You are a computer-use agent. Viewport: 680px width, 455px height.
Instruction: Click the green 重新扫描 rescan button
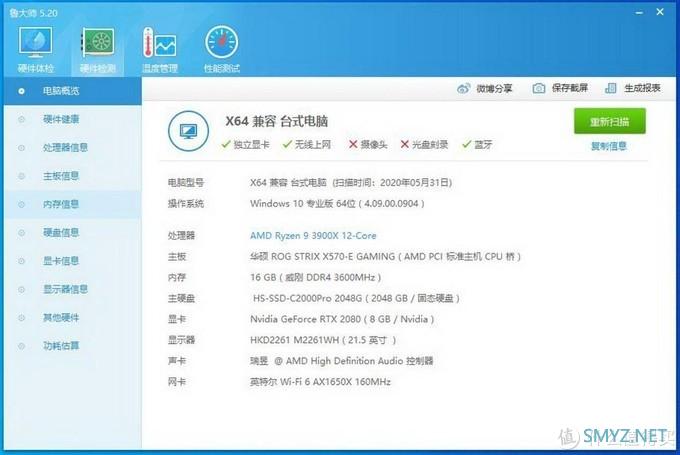pos(609,121)
